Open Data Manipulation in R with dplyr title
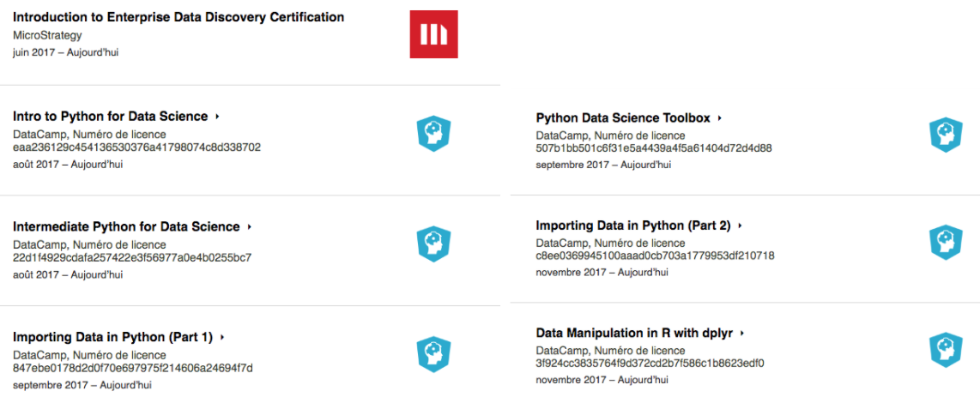This screenshot has width=980, height=397. coord(634,334)
